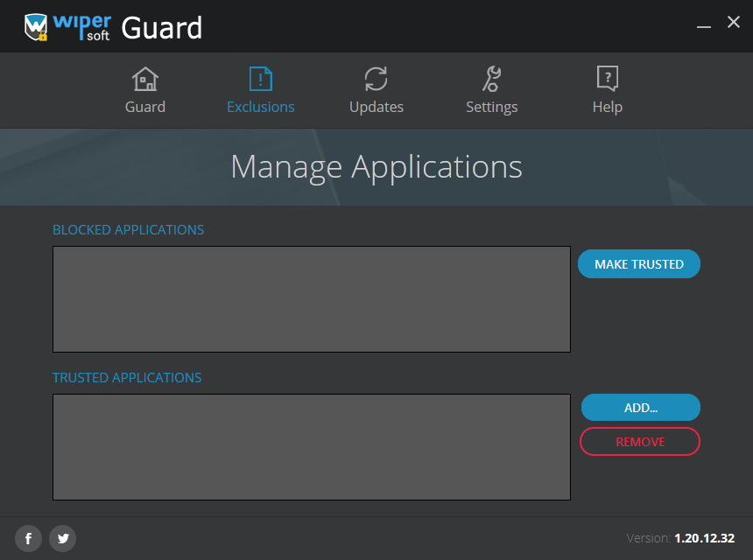The width and height of the screenshot is (753, 560).
Task: Click the Updates refresh arrows icon
Action: (x=376, y=79)
